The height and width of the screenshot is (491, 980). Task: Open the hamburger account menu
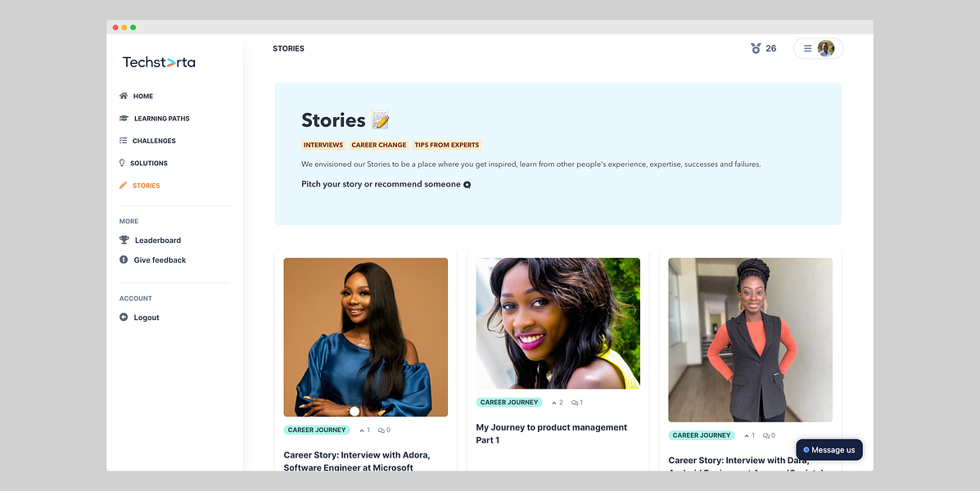(806, 47)
